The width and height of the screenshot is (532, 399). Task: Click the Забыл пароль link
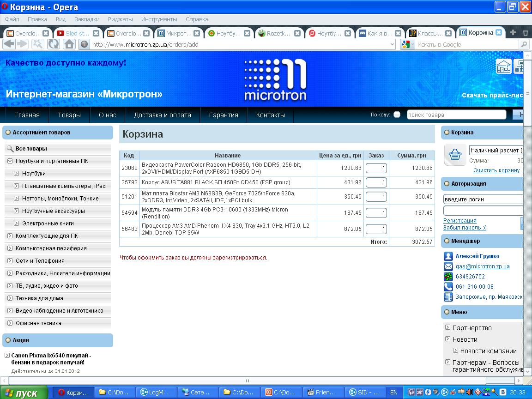pyautogui.click(x=465, y=228)
